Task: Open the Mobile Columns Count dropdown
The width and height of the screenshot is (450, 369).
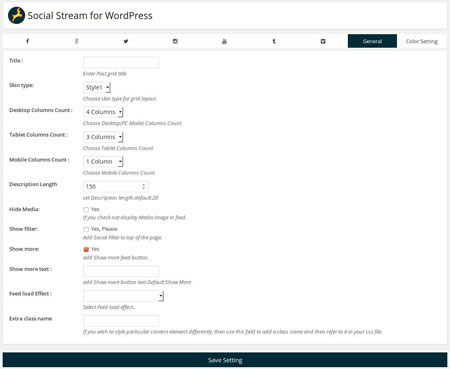Action: point(103,162)
